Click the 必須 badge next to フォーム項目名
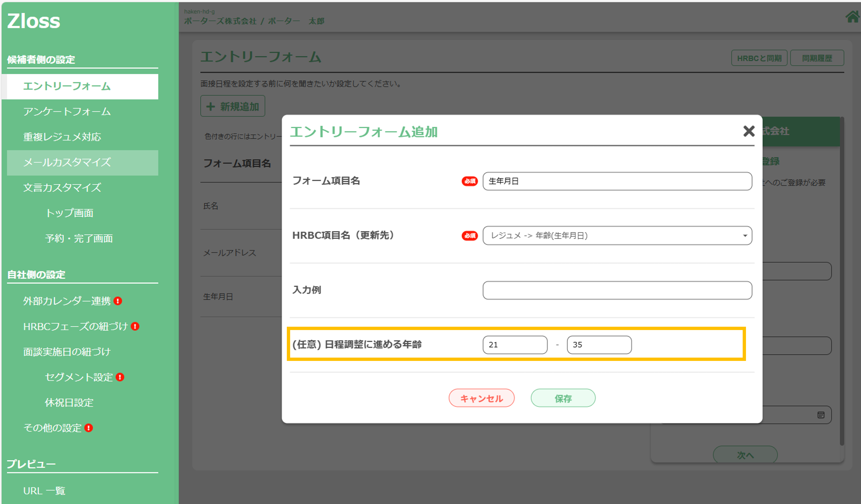The image size is (861, 504). pyautogui.click(x=470, y=182)
